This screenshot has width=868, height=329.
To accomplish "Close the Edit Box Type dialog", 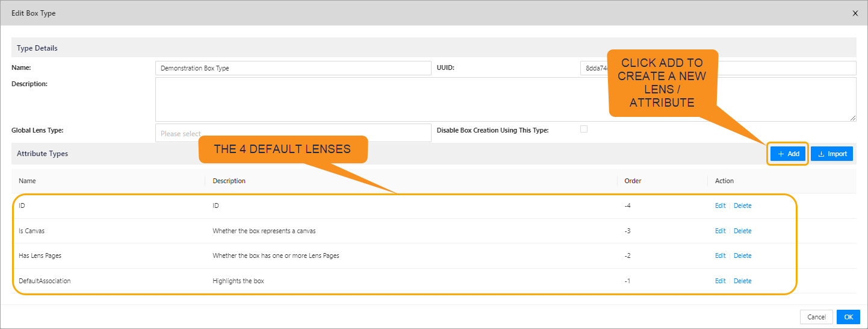I will (855, 13).
